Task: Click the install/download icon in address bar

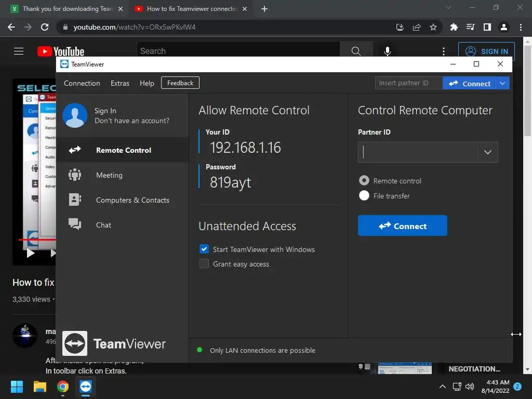Action: 400,27
